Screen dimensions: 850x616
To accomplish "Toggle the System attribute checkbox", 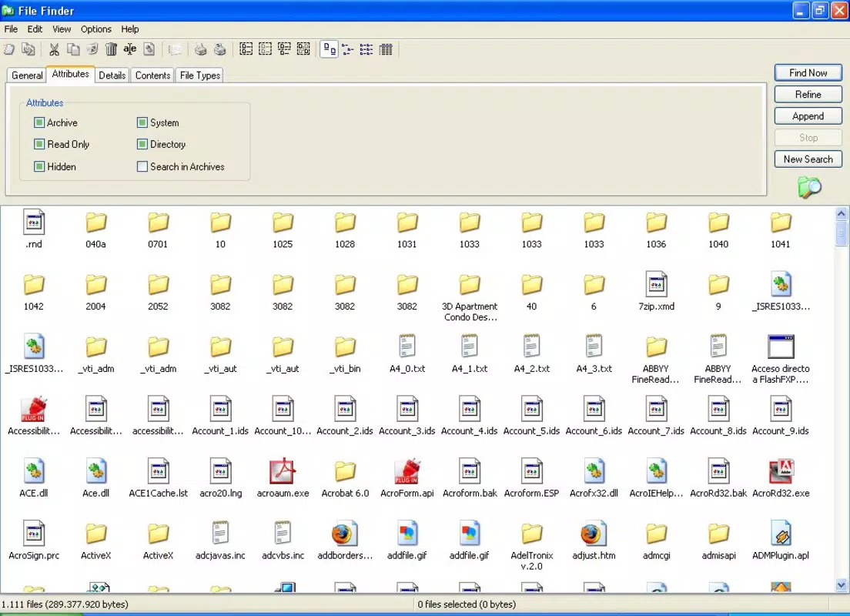I will pyautogui.click(x=142, y=122).
